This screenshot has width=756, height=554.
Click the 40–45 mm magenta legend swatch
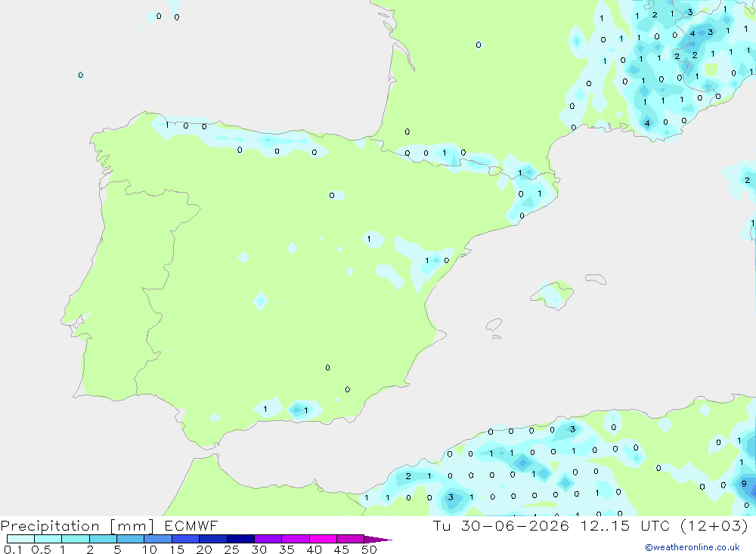pos(323,539)
